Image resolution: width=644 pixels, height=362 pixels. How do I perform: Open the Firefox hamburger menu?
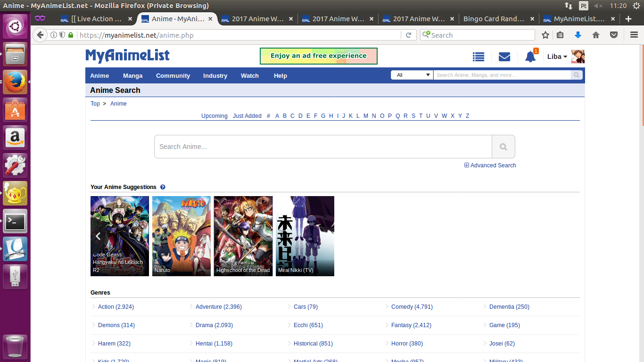[x=634, y=35]
